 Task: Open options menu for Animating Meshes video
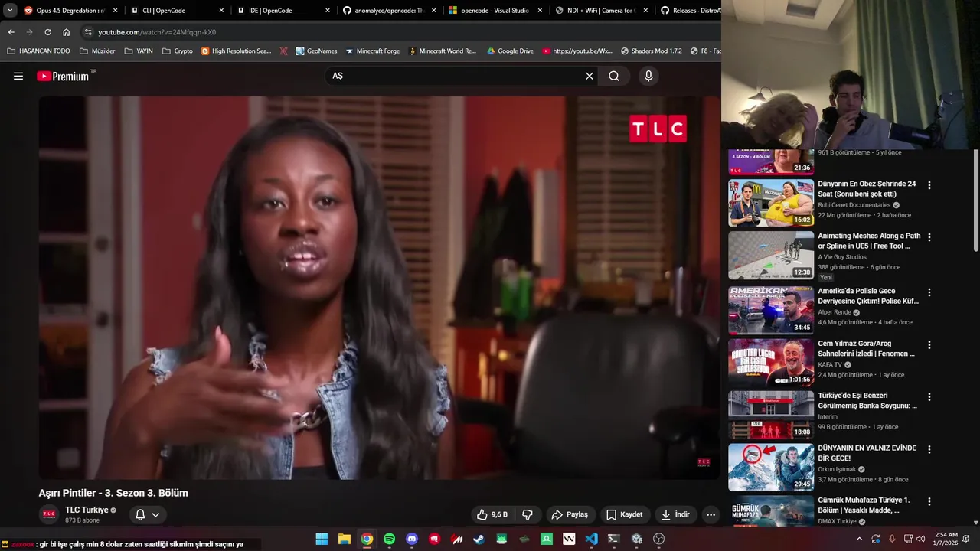pos(929,237)
